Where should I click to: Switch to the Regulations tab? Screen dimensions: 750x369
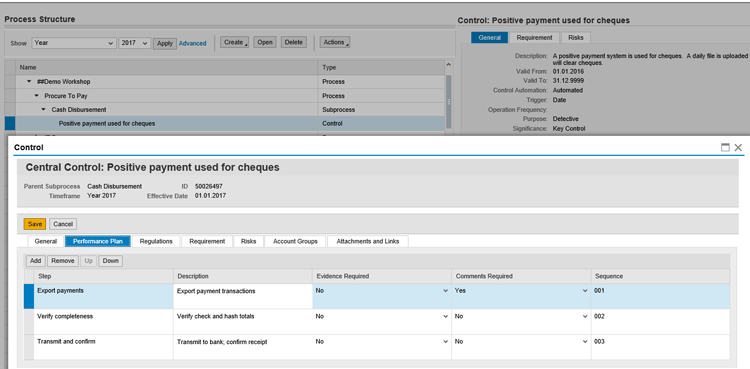(x=156, y=241)
